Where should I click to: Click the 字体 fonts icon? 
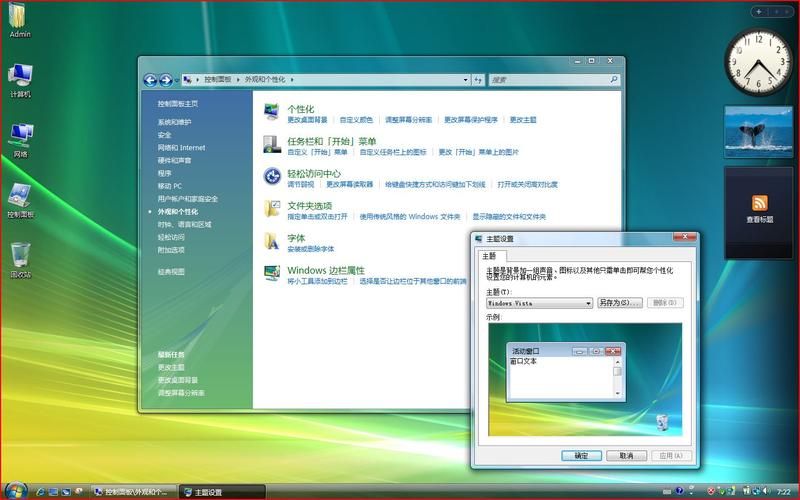pos(272,240)
